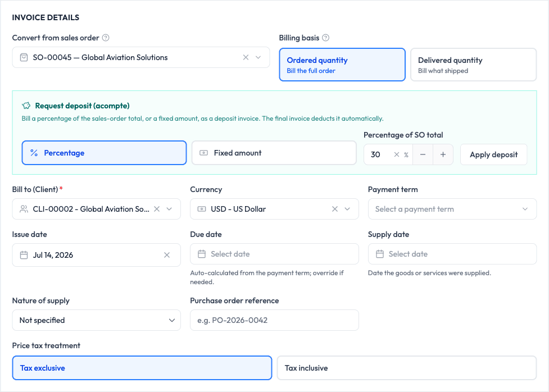Click the percent icon in Percentage option

pyautogui.click(x=34, y=153)
